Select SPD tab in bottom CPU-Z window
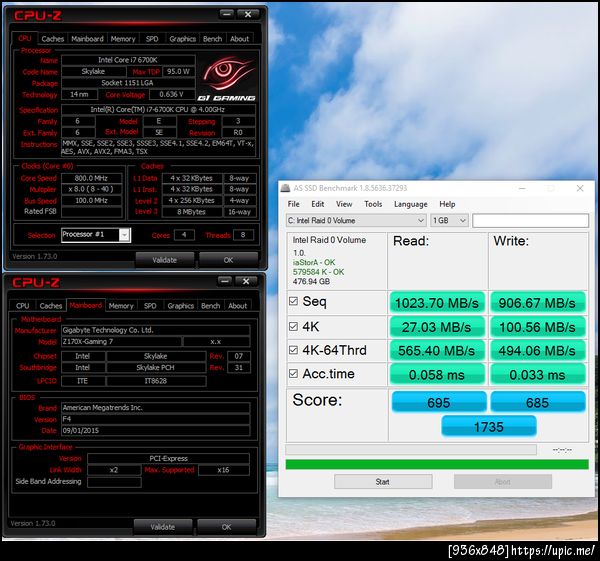600x561 pixels. (x=150, y=306)
